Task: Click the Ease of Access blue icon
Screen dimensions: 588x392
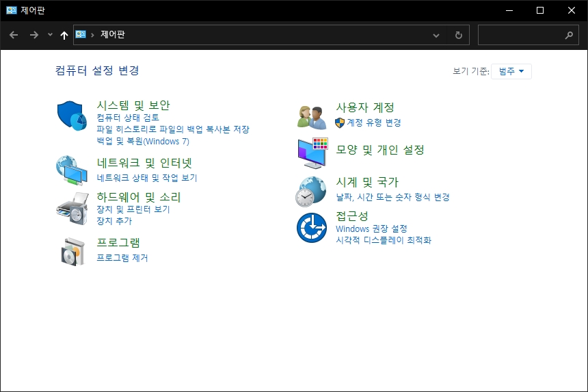Action: coord(312,228)
